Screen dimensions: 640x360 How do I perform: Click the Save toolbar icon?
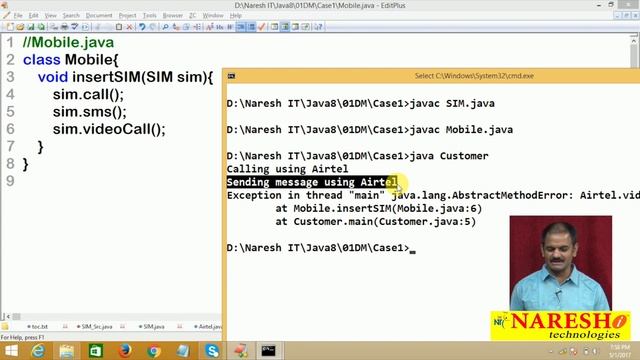click(x=31, y=27)
